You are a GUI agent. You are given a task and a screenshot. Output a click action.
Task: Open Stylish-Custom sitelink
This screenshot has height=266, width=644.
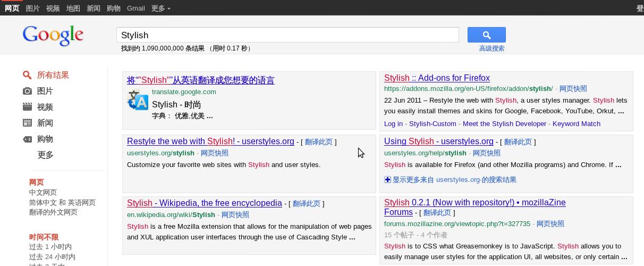[x=433, y=124]
